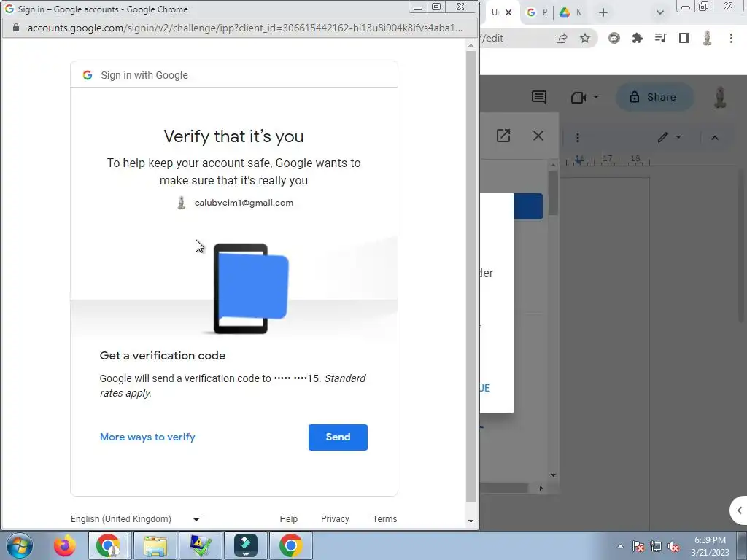
Task: Click the round extension icon beside the star
Action: (614, 38)
